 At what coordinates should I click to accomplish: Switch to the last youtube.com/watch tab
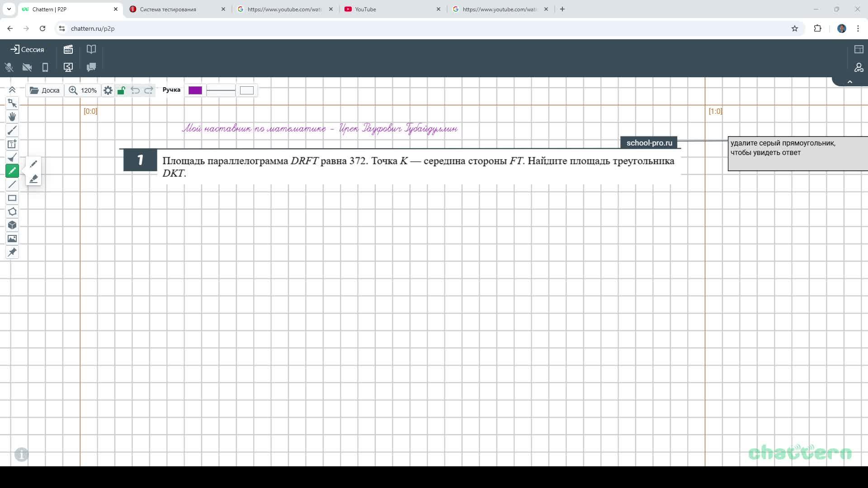coord(500,9)
